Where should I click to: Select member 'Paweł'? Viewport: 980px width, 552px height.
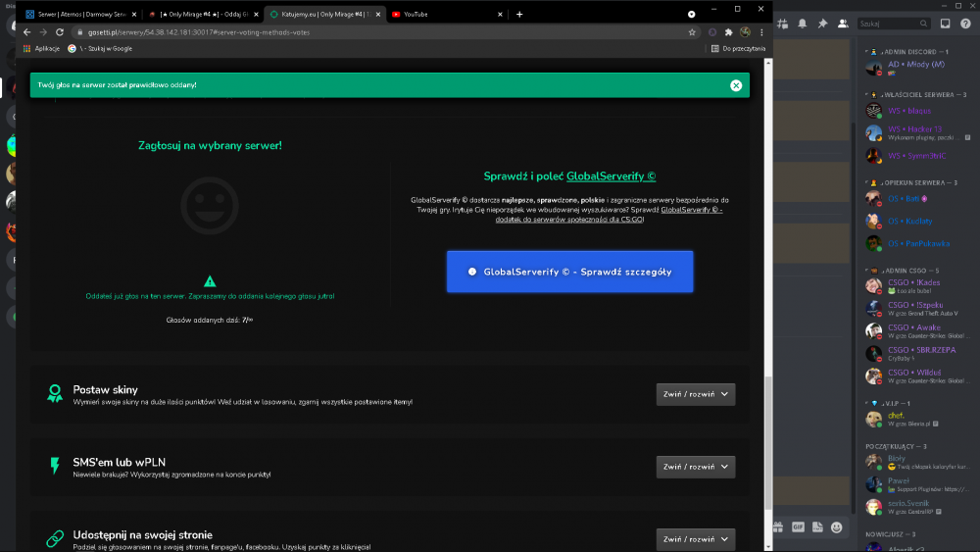point(917,484)
